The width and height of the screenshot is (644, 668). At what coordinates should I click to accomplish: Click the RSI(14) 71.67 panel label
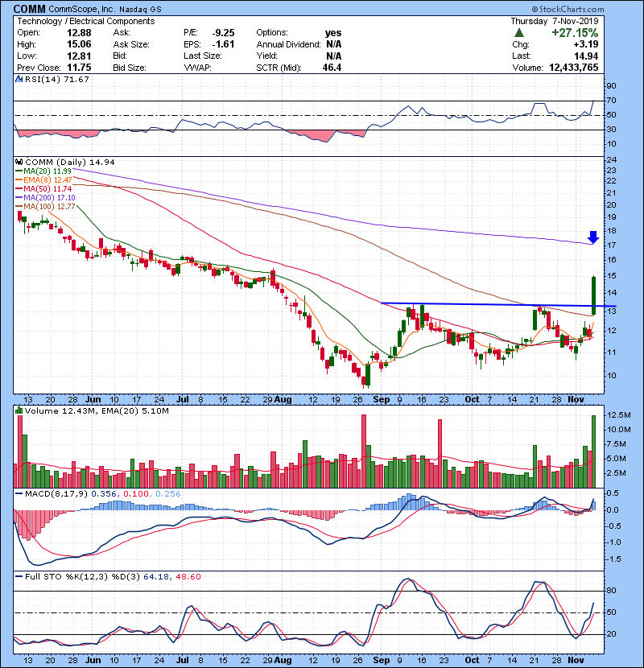pyautogui.click(x=57, y=79)
